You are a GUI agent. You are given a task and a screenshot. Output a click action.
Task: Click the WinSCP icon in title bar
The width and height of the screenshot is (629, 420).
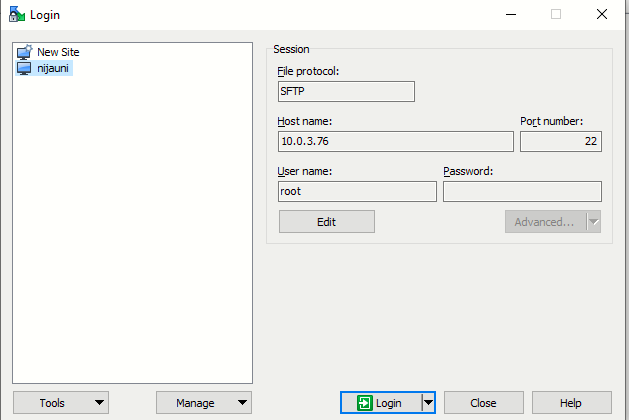pyautogui.click(x=16, y=15)
